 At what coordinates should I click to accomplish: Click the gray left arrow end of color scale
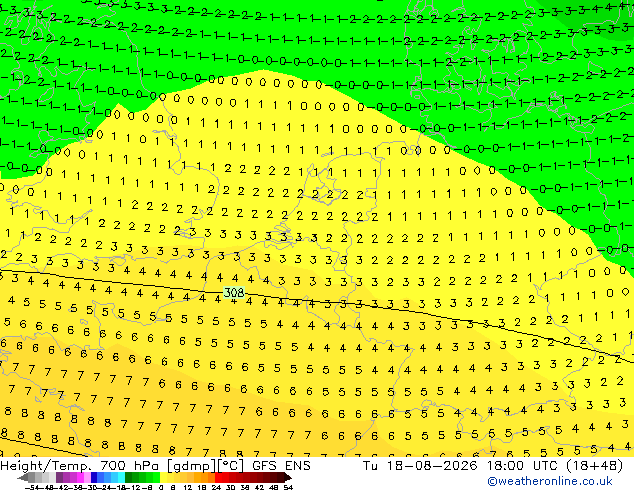click(23, 477)
